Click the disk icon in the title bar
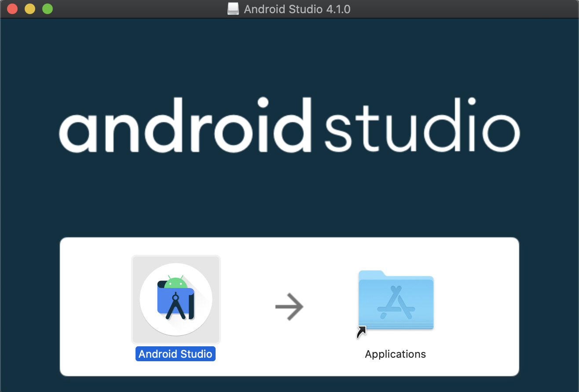The width and height of the screenshot is (579, 392). [233, 9]
